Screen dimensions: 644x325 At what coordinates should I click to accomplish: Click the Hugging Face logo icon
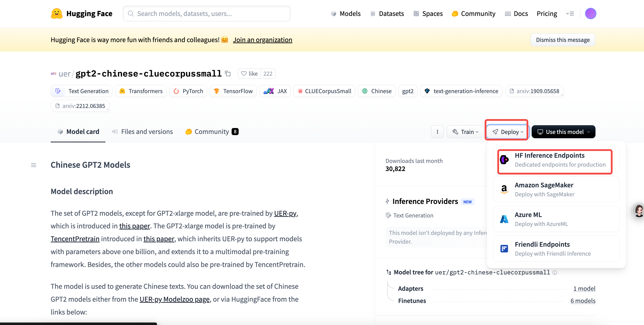tap(57, 14)
